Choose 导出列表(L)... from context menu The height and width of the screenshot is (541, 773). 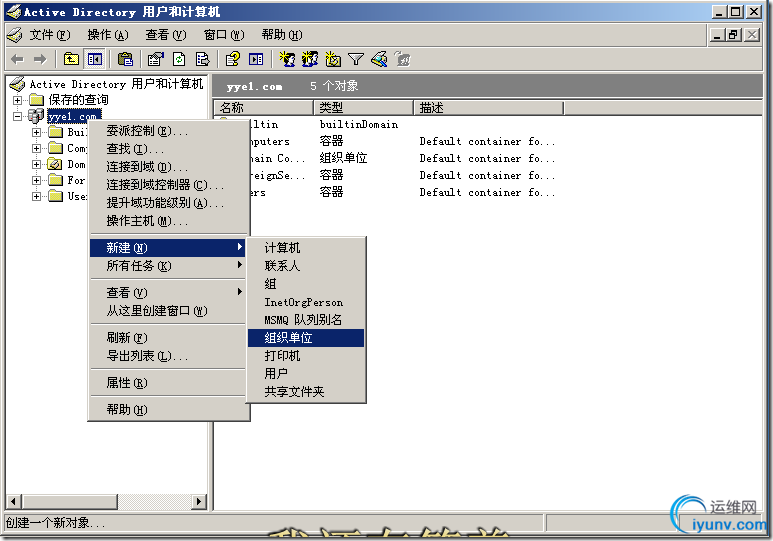(x=168, y=356)
